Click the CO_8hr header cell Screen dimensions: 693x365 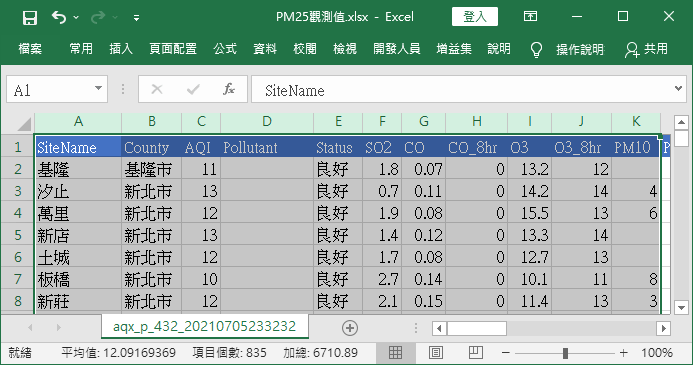pos(476,147)
